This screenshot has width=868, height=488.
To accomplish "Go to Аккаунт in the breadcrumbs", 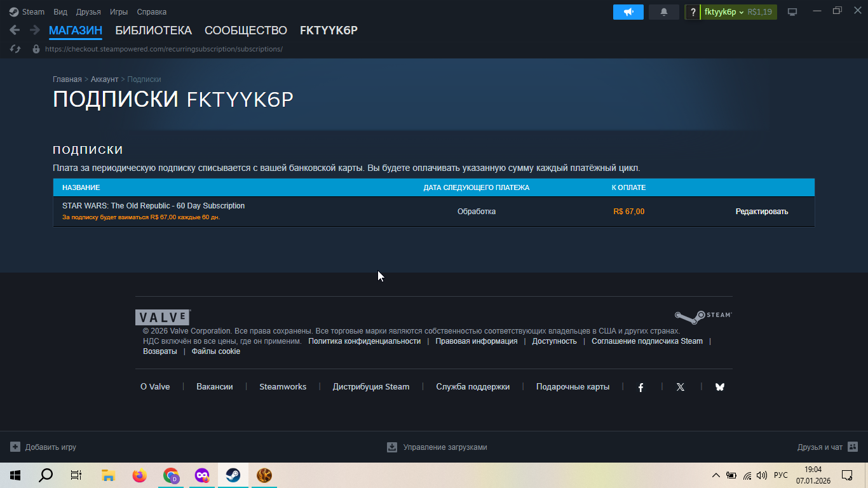I will [104, 79].
